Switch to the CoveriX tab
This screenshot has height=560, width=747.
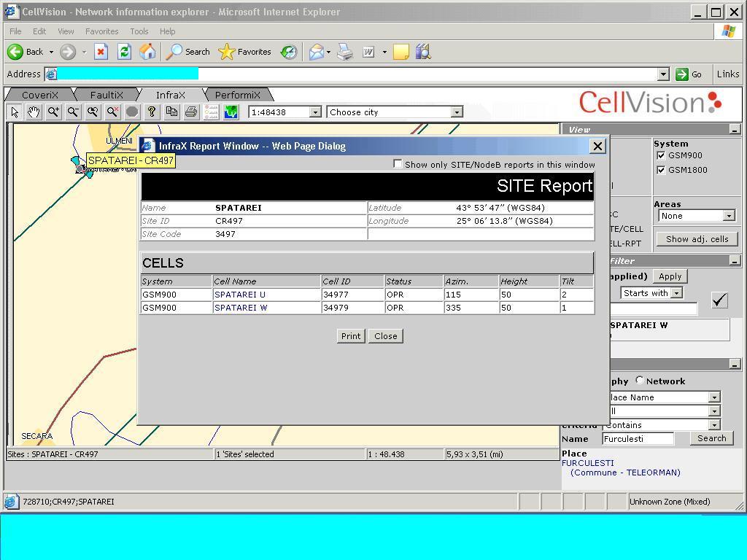tap(40, 96)
